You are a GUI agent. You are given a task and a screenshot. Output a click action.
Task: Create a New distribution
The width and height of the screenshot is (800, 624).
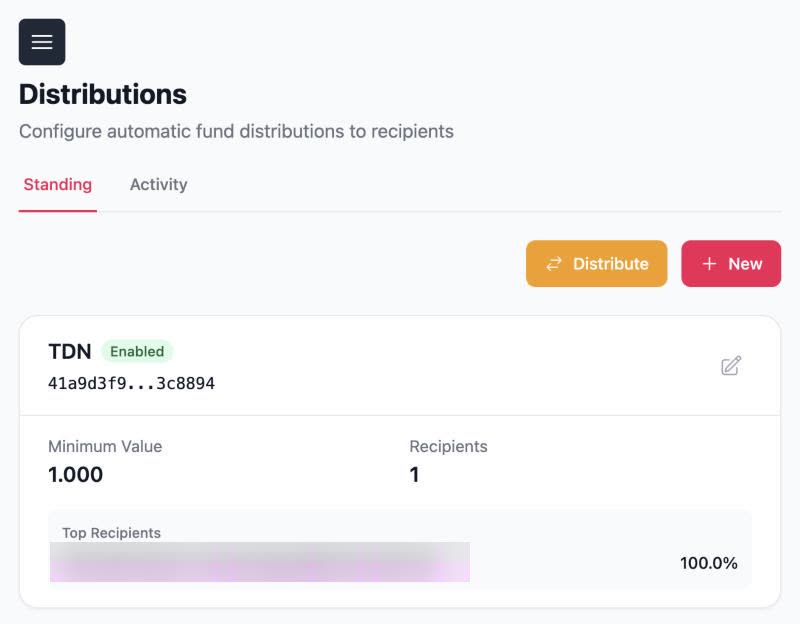tap(731, 263)
